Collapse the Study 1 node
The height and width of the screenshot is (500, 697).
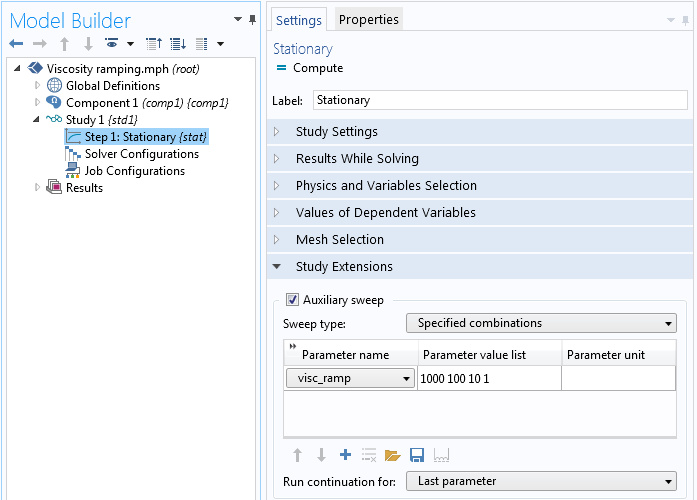[x=36, y=119]
